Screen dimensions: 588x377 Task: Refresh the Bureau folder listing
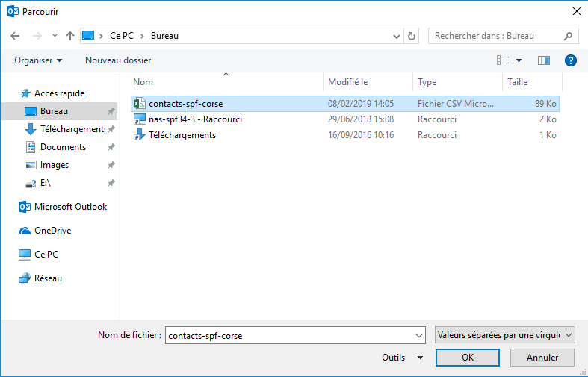pyautogui.click(x=412, y=36)
